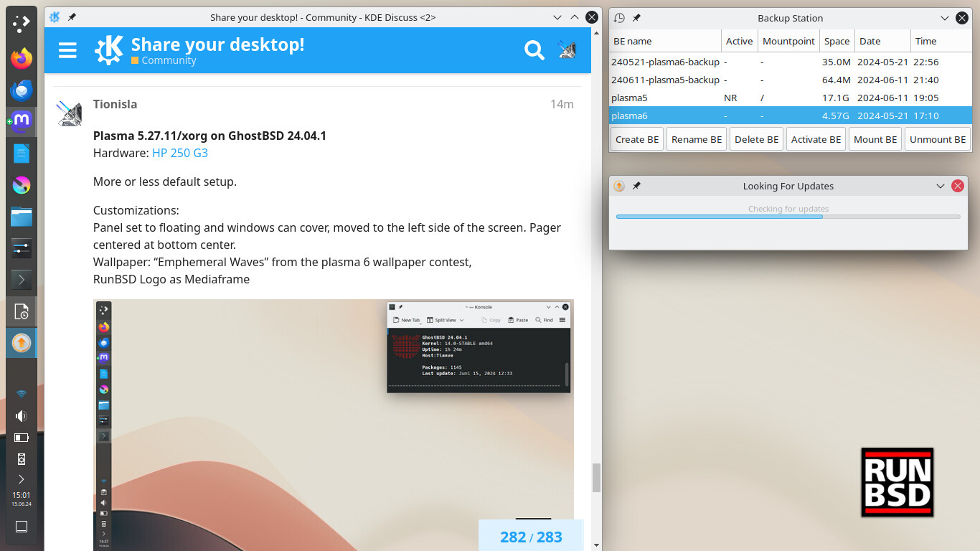Click the 282 / 283 post progress indicator
Viewport: 980px width, 551px height.
click(531, 537)
